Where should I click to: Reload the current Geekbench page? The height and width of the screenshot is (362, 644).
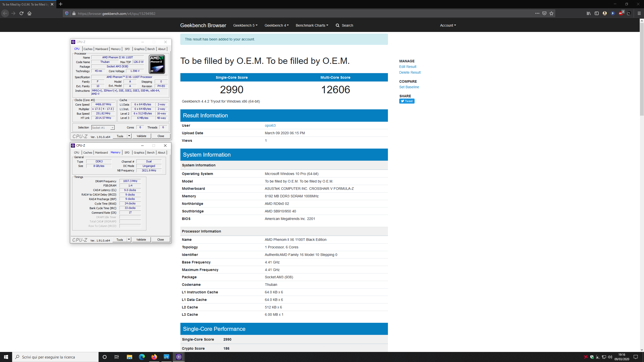pyautogui.click(x=21, y=13)
